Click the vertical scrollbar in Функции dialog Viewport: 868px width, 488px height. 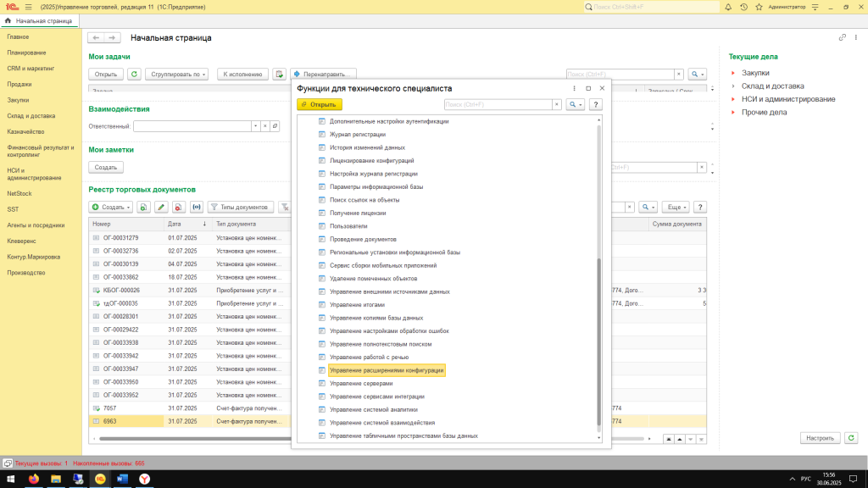pos(599,341)
